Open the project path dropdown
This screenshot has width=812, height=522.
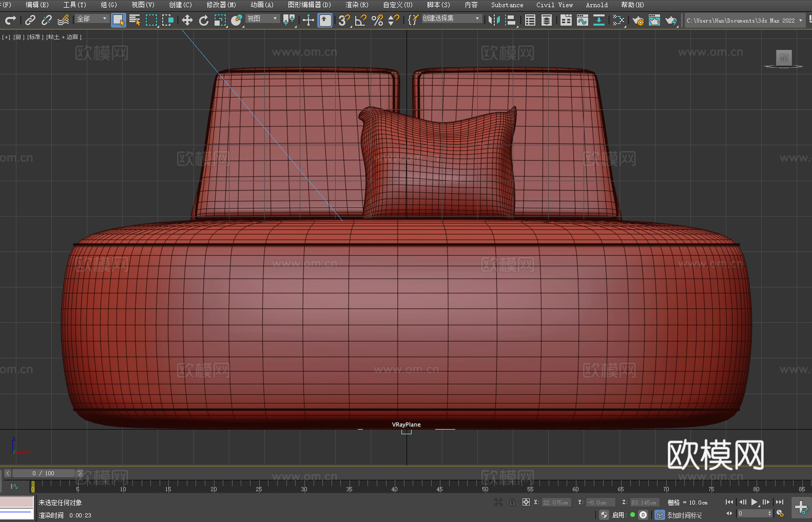pos(744,21)
